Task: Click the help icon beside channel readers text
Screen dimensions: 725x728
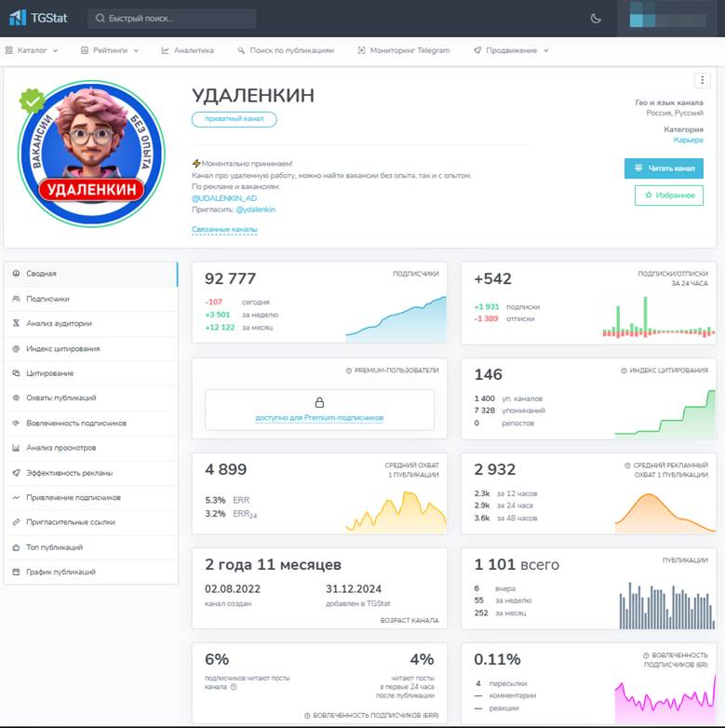Action: coord(234,687)
